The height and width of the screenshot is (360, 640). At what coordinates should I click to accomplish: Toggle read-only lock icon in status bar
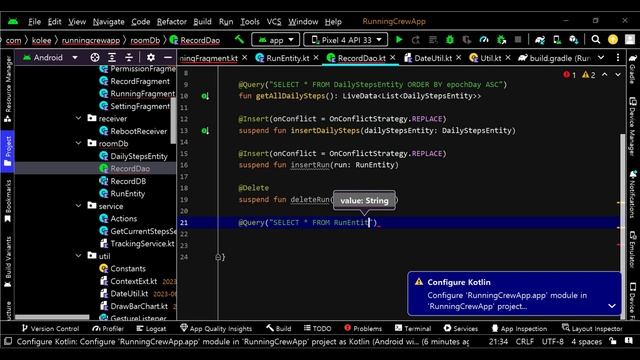[613, 341]
